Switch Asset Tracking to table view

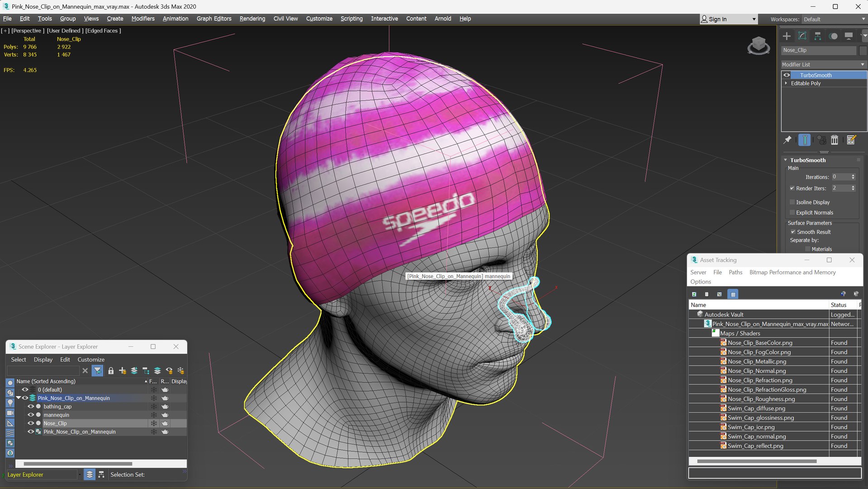click(733, 294)
